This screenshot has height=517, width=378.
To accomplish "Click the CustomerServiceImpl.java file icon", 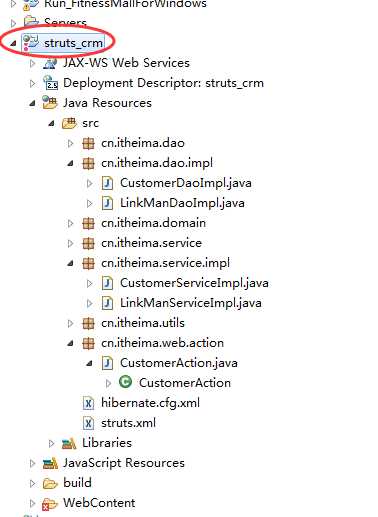I will (107, 283).
